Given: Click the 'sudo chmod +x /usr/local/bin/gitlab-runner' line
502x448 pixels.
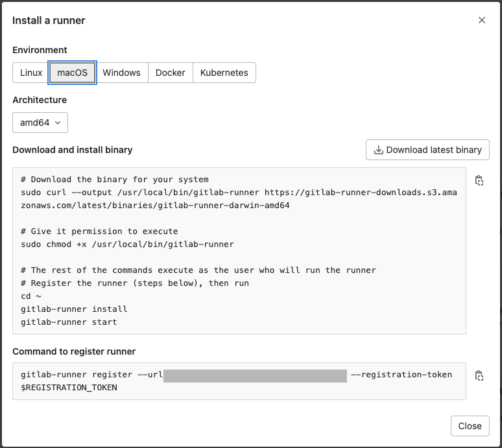Looking at the screenshot, I should (x=127, y=244).
